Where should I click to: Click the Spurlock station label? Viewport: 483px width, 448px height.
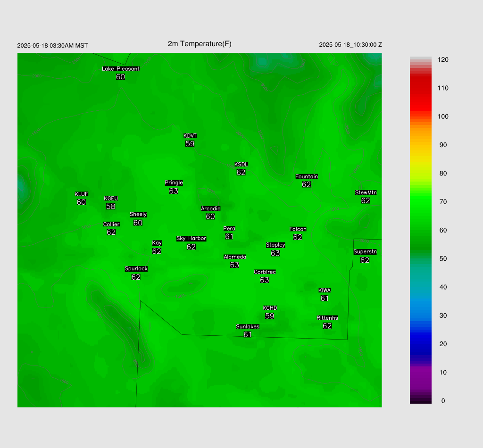coord(136,268)
